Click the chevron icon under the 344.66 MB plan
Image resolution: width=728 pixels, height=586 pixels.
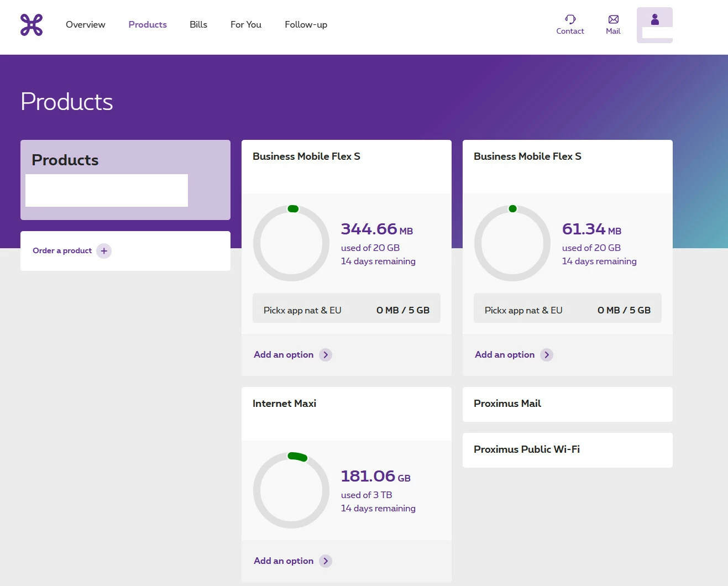click(326, 355)
